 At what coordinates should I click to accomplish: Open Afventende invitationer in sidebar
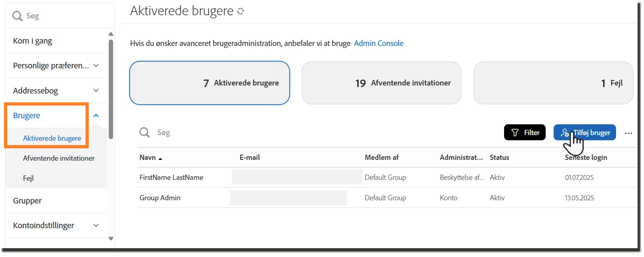coord(59,158)
